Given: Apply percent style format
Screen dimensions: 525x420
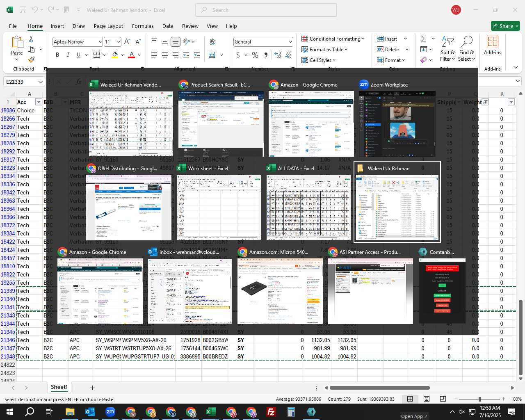Looking at the screenshot, I should tap(255, 55).
